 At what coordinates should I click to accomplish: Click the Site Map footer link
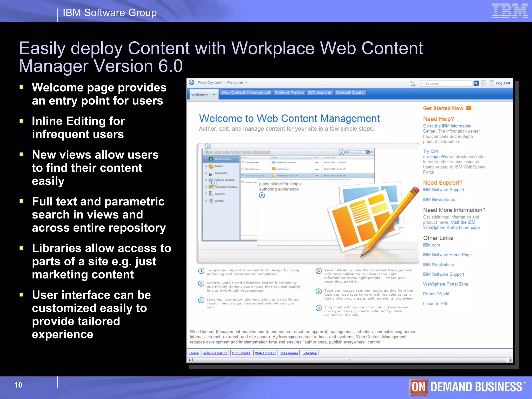(x=309, y=353)
